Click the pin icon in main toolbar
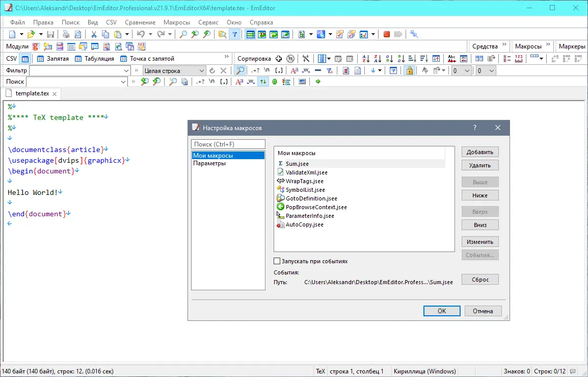Viewport: 588px width, 377px height. click(x=414, y=35)
